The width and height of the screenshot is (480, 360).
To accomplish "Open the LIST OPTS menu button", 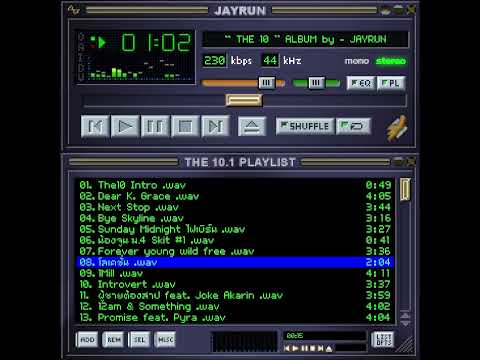I will [383, 340].
